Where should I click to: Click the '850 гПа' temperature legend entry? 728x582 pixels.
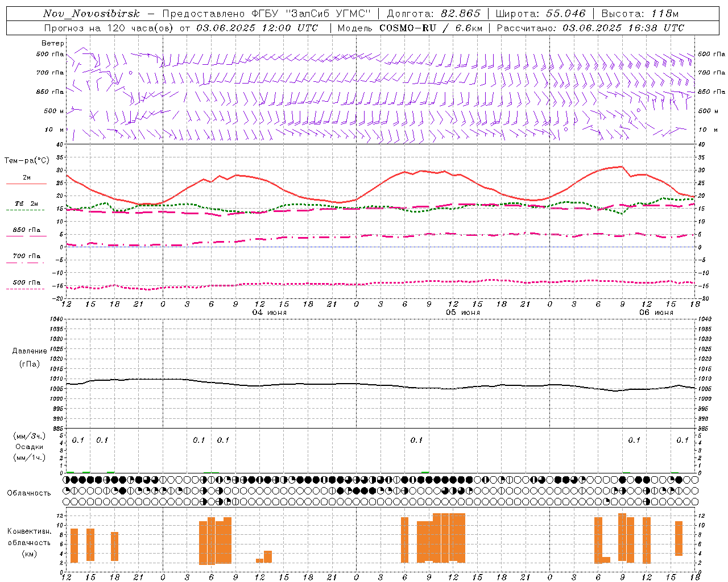click(27, 230)
